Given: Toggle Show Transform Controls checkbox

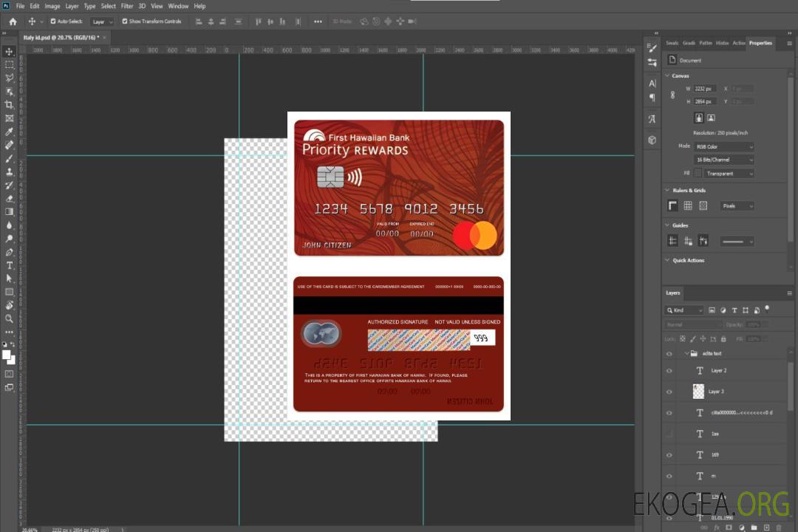Looking at the screenshot, I should tap(125, 21).
